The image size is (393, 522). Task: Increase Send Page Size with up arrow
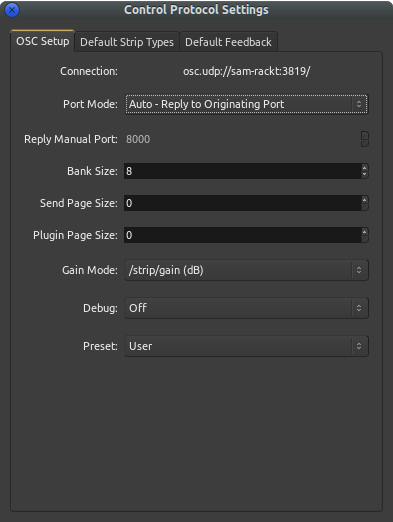365,199
